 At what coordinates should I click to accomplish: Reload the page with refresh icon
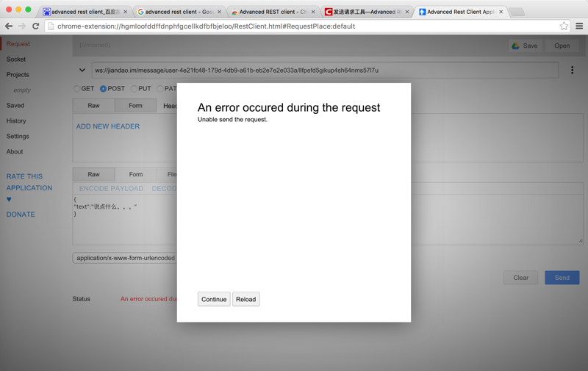pos(35,26)
